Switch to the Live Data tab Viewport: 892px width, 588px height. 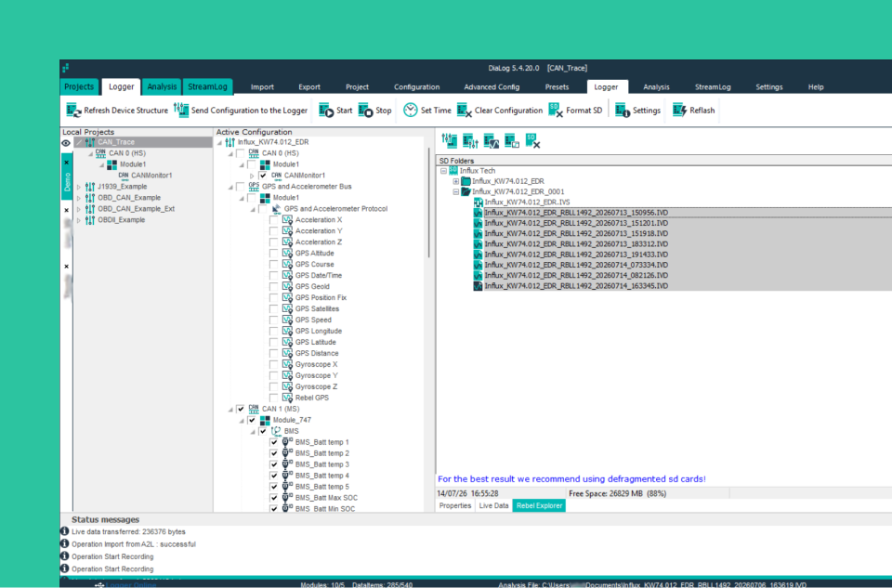point(493,505)
